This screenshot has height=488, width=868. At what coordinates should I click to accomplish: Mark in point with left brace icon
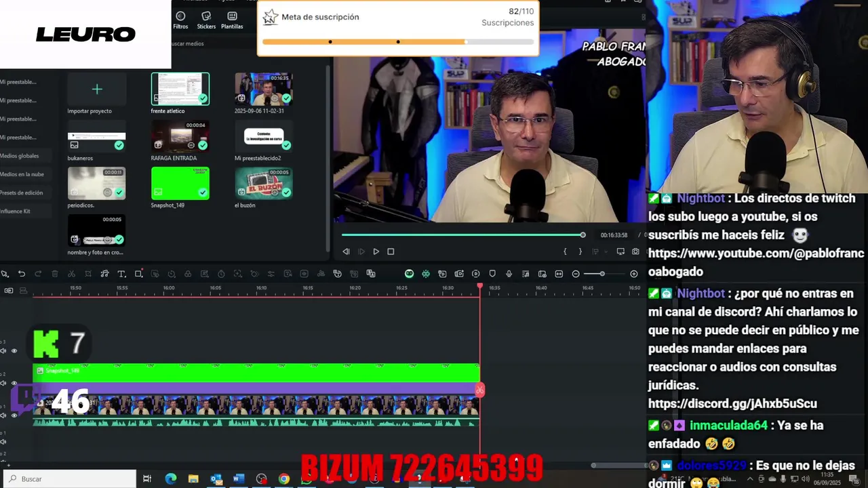coord(565,251)
